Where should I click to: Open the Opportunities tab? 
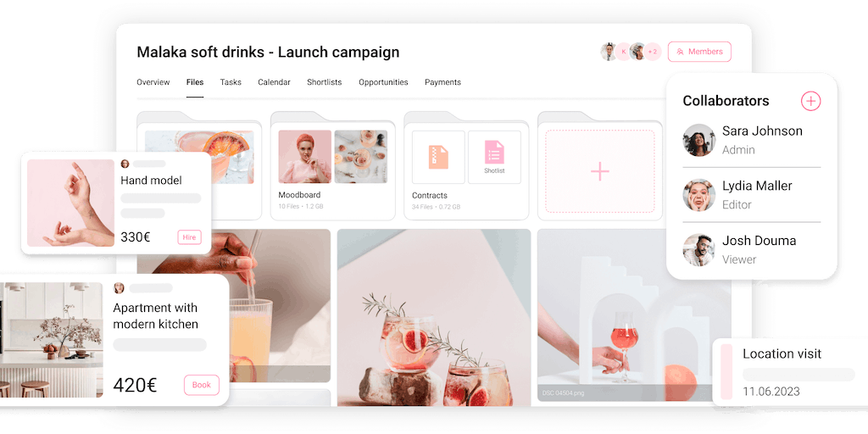tap(383, 82)
